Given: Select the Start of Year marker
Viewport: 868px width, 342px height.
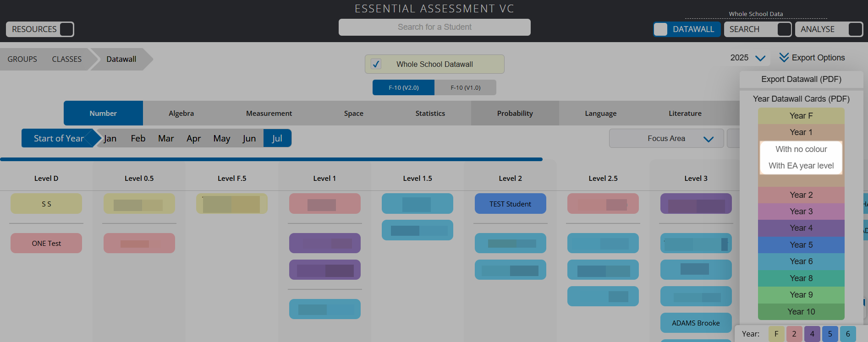Looking at the screenshot, I should pyautogui.click(x=59, y=138).
